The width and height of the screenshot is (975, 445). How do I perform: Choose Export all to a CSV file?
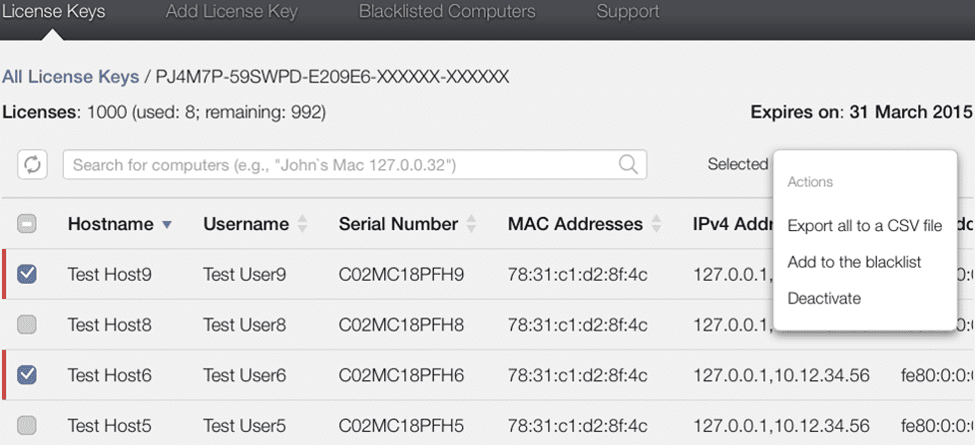pos(864,226)
